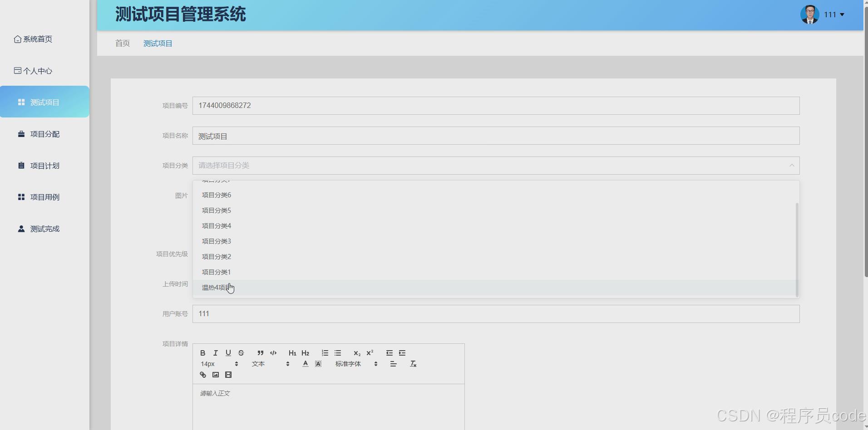Insert an image via the image icon
Viewport: 868px width, 430px height.
[216, 375]
